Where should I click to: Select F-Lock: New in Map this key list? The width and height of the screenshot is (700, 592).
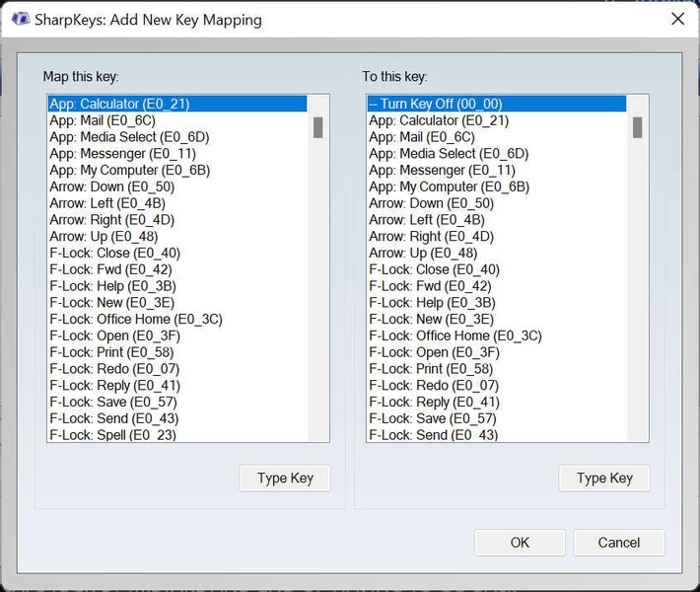pyautogui.click(x=177, y=302)
